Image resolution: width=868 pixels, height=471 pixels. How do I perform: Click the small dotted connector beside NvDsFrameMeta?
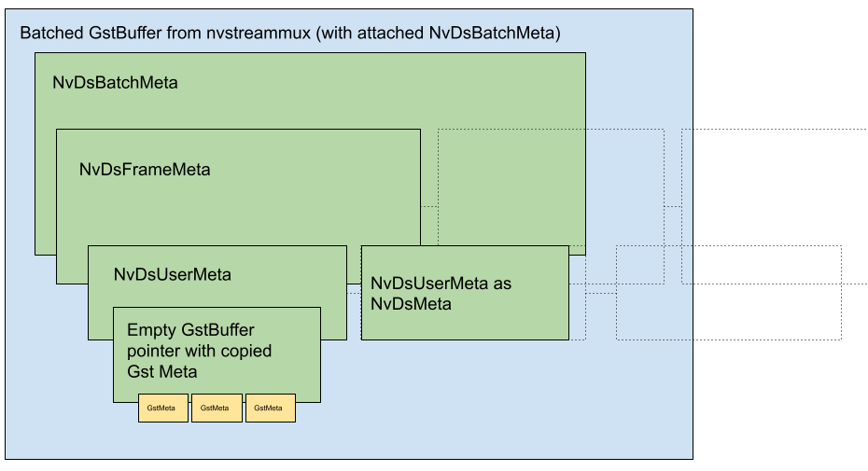(x=428, y=217)
